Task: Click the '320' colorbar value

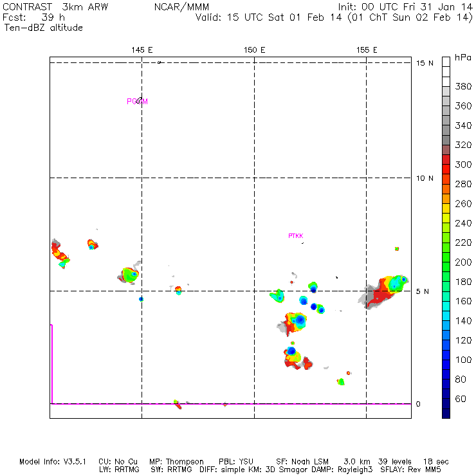Action: 463,145
